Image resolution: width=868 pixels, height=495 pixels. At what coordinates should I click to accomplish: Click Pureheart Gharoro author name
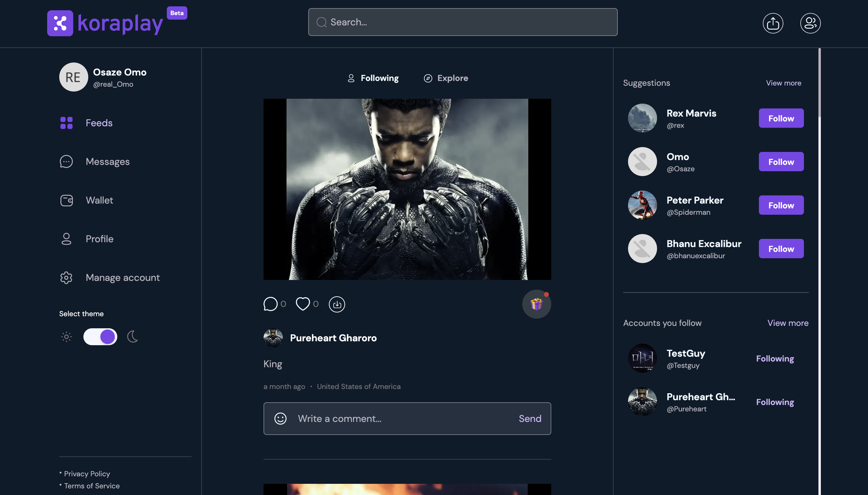[x=333, y=338]
